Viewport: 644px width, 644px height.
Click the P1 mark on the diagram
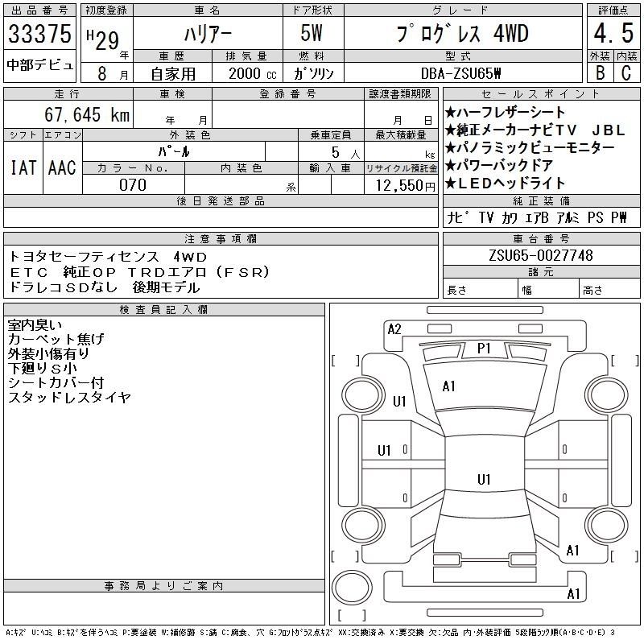click(484, 349)
